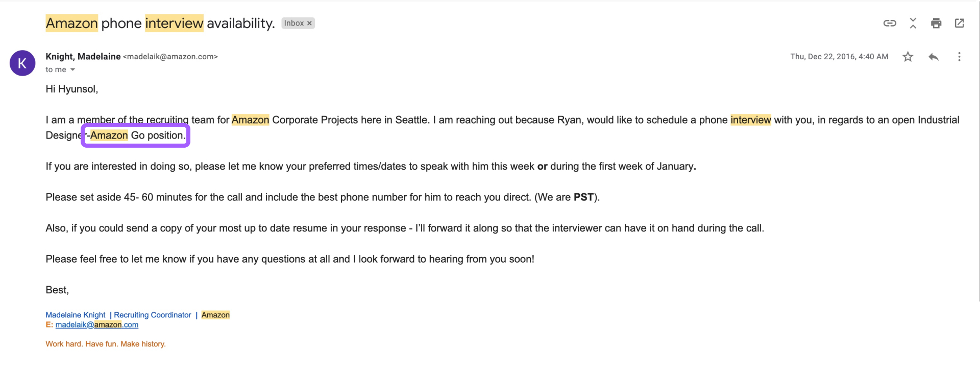
Task: Click the Inbox label tag
Action: pos(294,24)
